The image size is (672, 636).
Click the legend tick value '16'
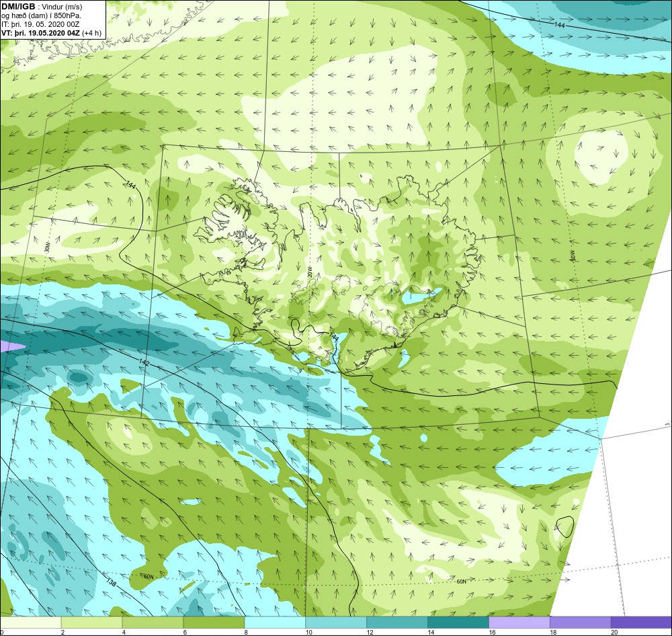(492, 632)
